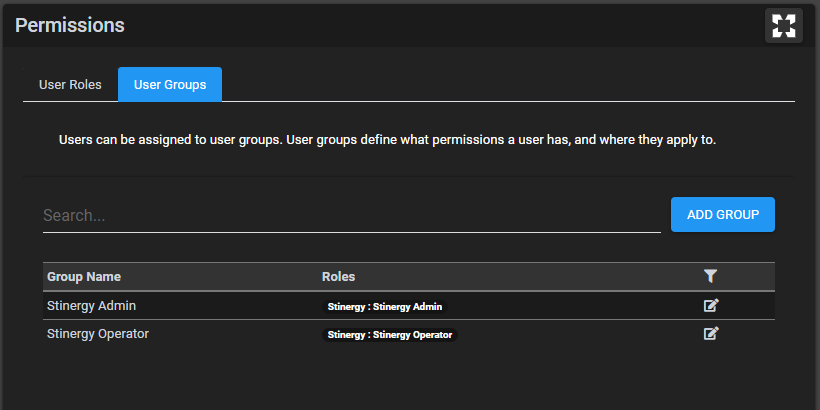This screenshot has height=410, width=820.
Task: Click the user groups description text
Action: [x=387, y=140]
